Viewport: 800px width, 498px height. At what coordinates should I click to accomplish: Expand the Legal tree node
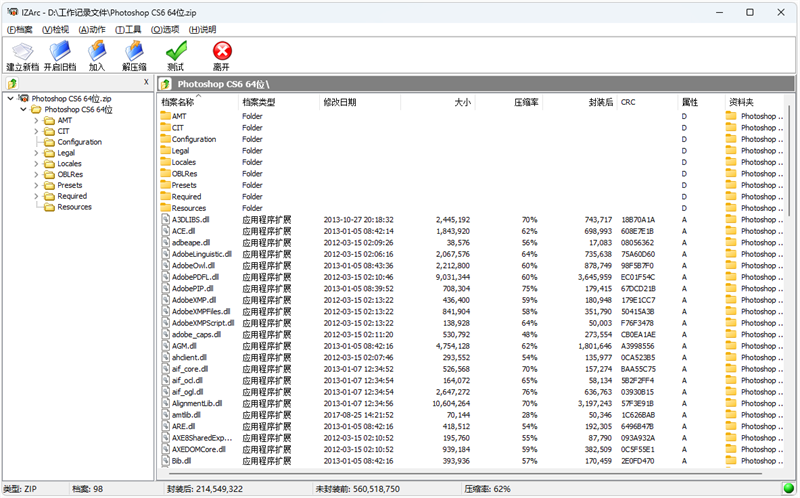click(36, 153)
